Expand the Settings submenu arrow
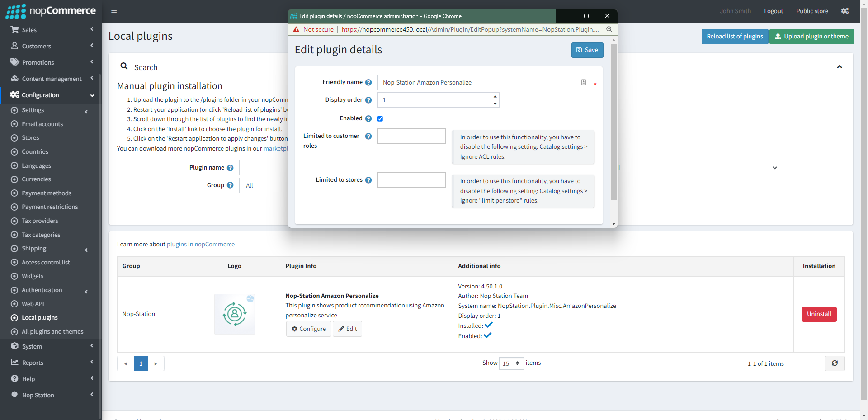Screen dimensions: 868x420 tap(86, 111)
